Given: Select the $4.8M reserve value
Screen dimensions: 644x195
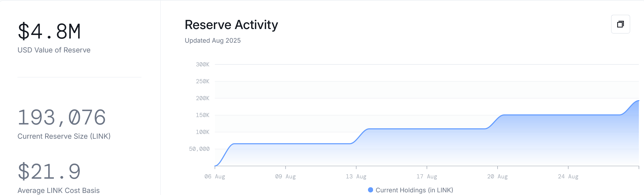Looking at the screenshot, I should 49,31.
